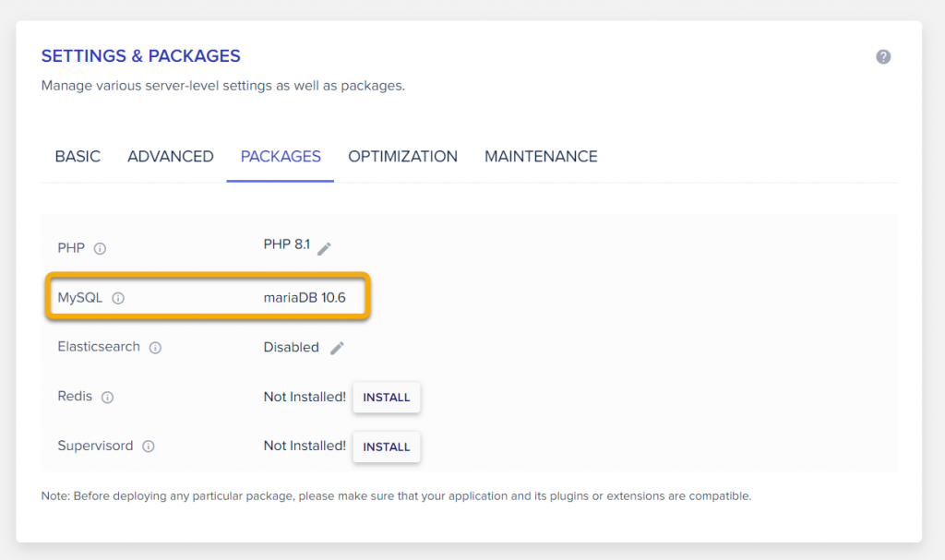Screen dimensions: 945x560
Task: Click the Elasticsearch label
Action: click(x=99, y=347)
